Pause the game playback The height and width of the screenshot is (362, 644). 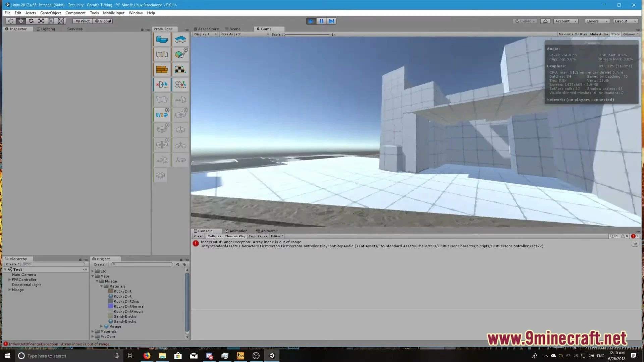pyautogui.click(x=321, y=21)
